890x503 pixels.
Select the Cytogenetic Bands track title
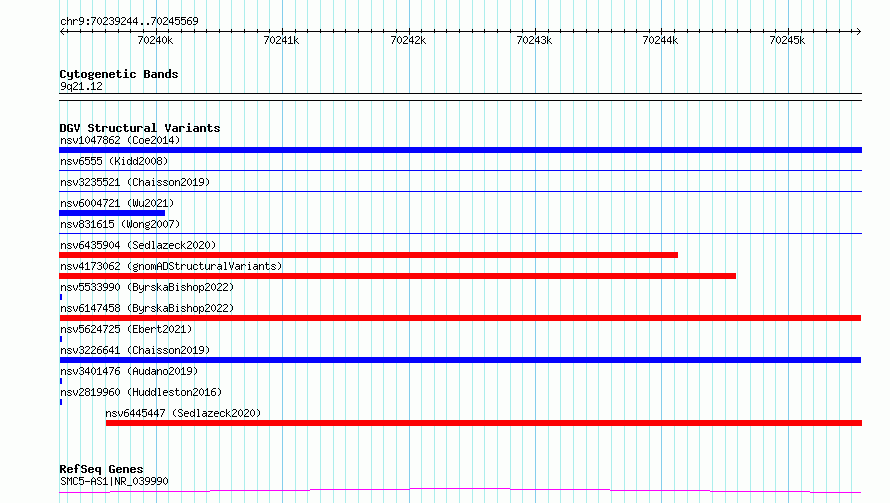[x=119, y=74]
